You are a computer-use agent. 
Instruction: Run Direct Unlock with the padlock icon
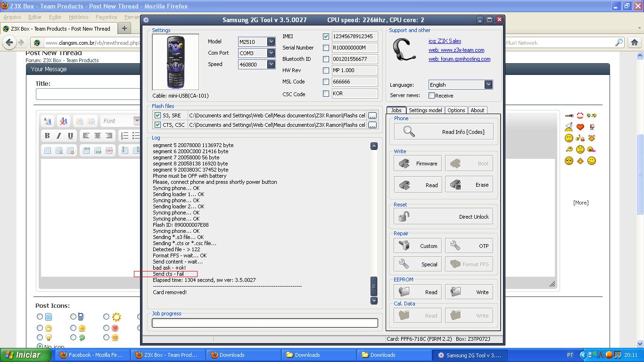click(444, 217)
